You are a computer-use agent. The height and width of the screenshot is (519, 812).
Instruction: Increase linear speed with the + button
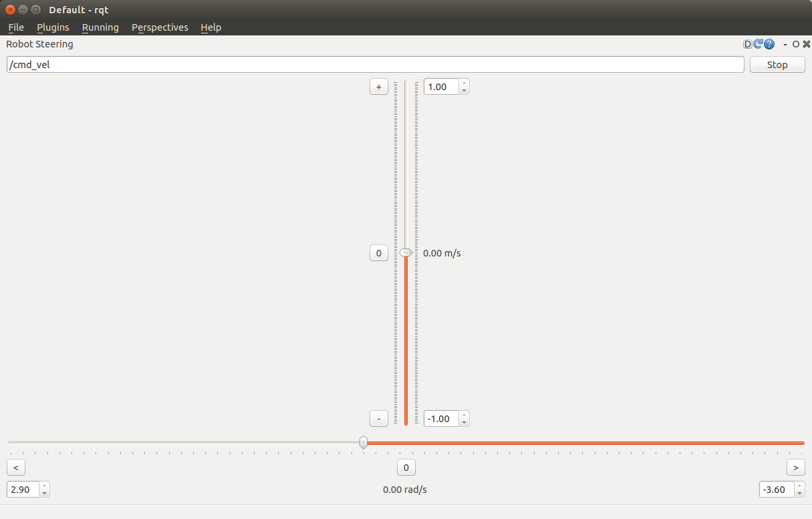379,87
